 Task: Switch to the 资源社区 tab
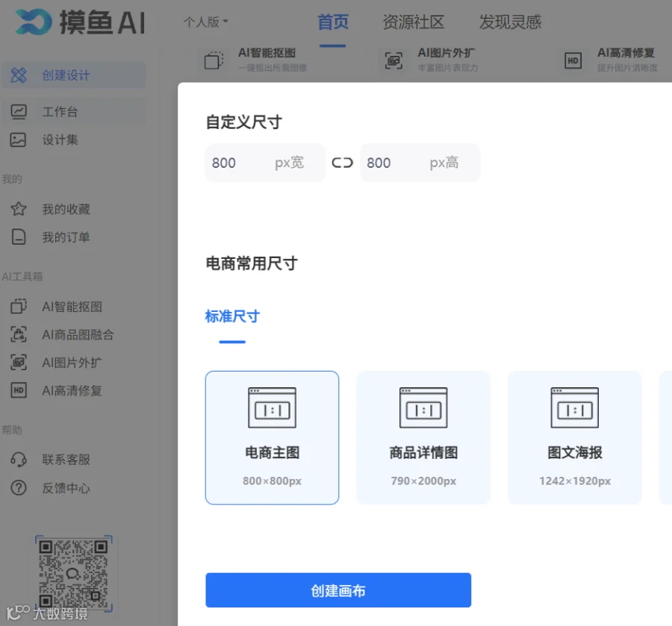coord(413,22)
